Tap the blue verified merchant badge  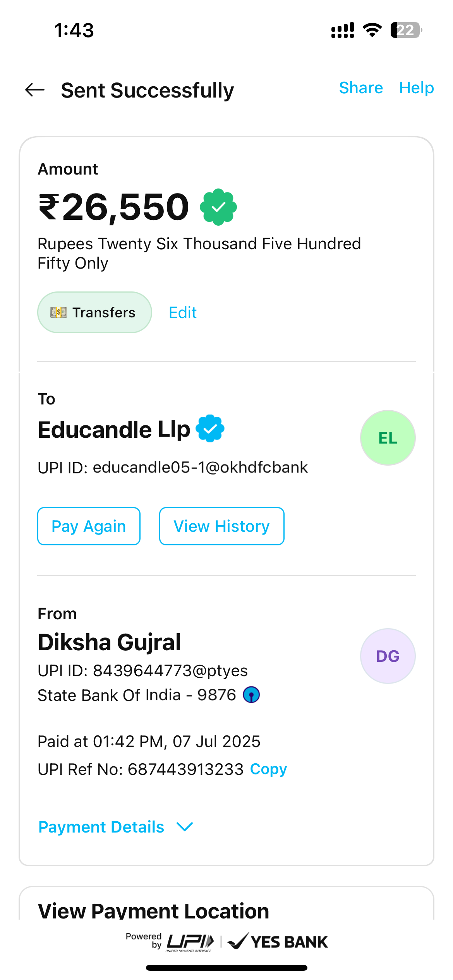210,428
